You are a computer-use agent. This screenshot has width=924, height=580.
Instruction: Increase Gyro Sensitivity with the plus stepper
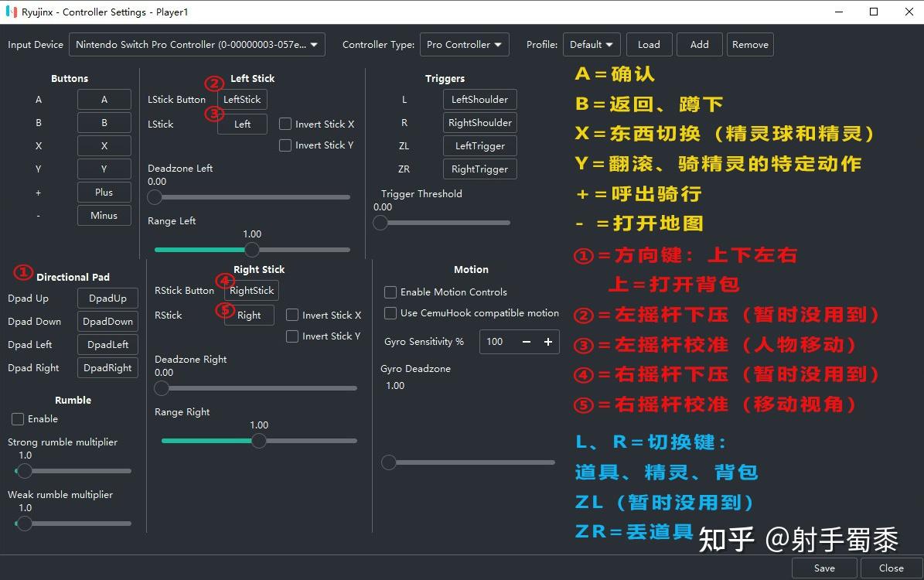(x=547, y=341)
